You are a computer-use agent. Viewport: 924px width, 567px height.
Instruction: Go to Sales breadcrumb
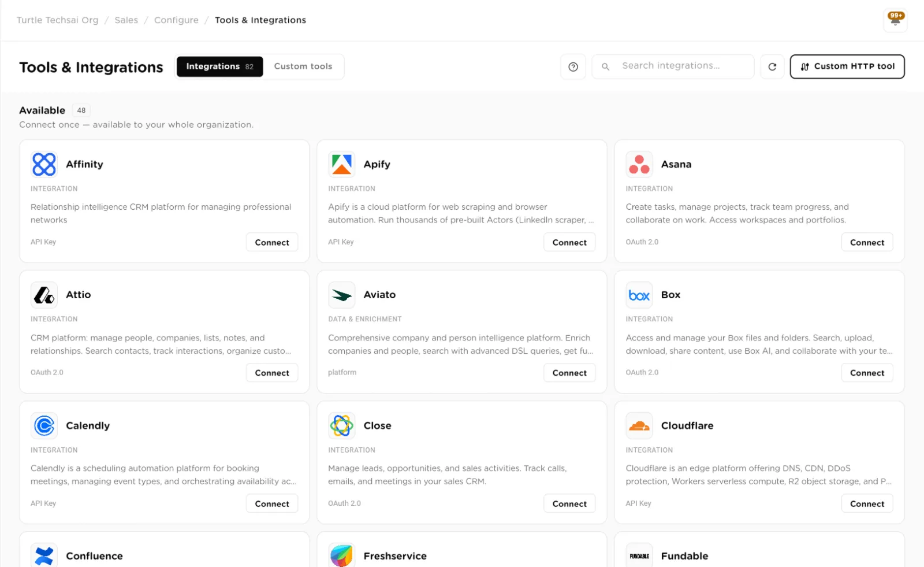click(x=126, y=20)
